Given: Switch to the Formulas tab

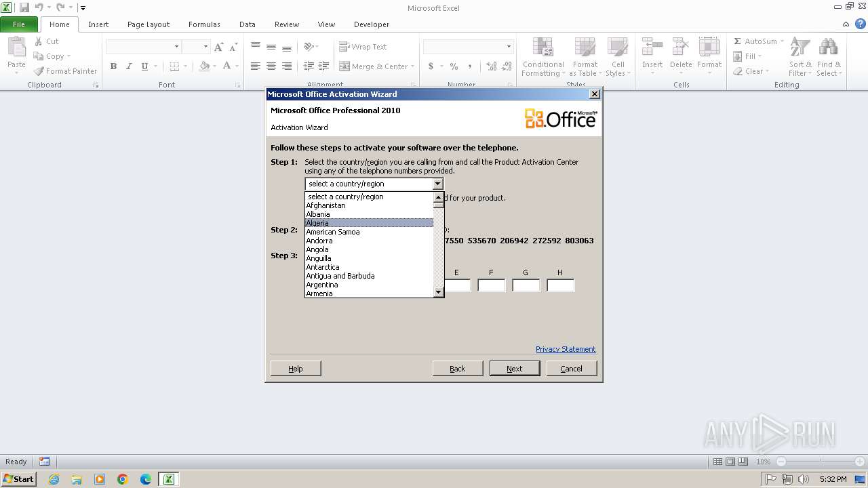Looking at the screenshot, I should [x=204, y=24].
